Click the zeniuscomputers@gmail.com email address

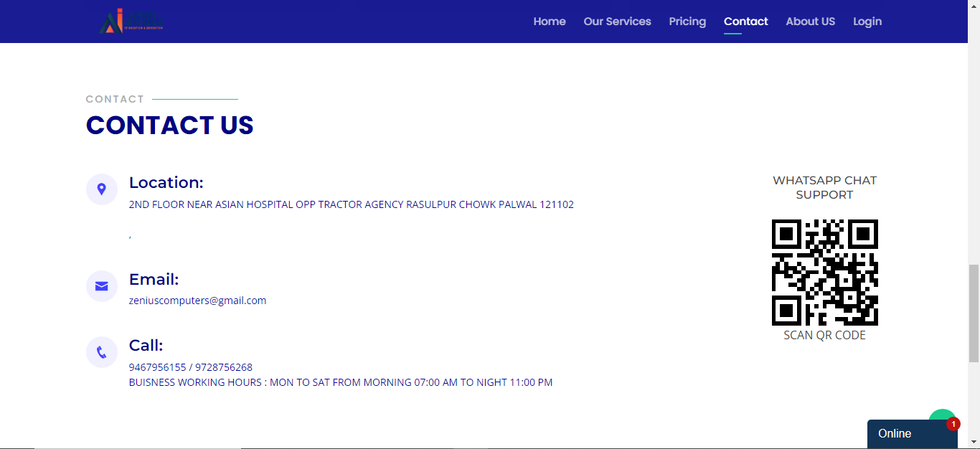[x=197, y=301]
